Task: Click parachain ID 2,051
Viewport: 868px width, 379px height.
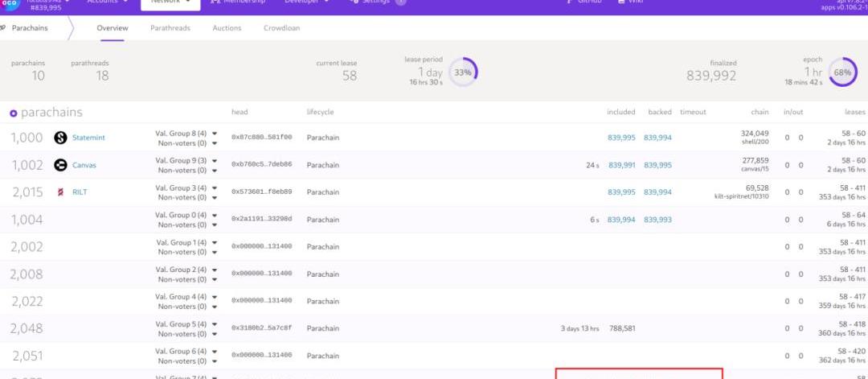Action: (x=27, y=355)
